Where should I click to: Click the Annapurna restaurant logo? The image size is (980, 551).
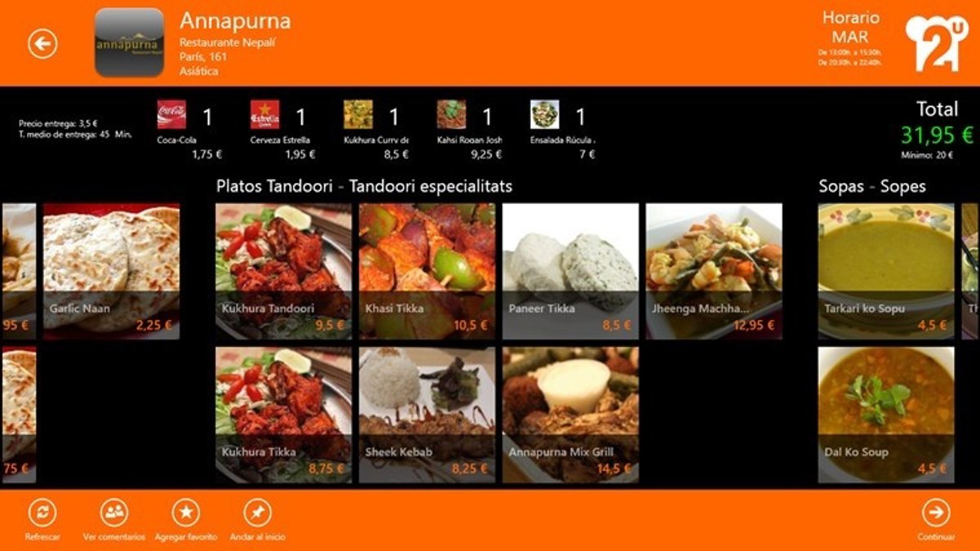click(129, 42)
